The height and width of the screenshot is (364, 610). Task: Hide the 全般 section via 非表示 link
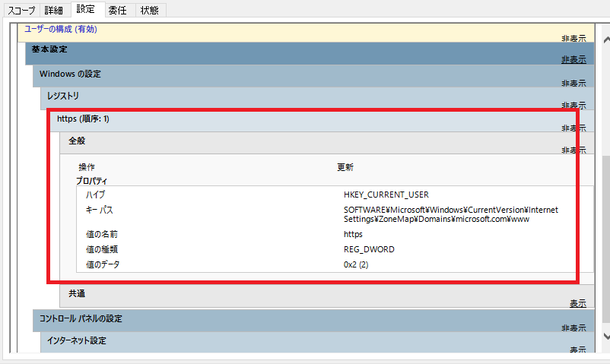pos(573,150)
